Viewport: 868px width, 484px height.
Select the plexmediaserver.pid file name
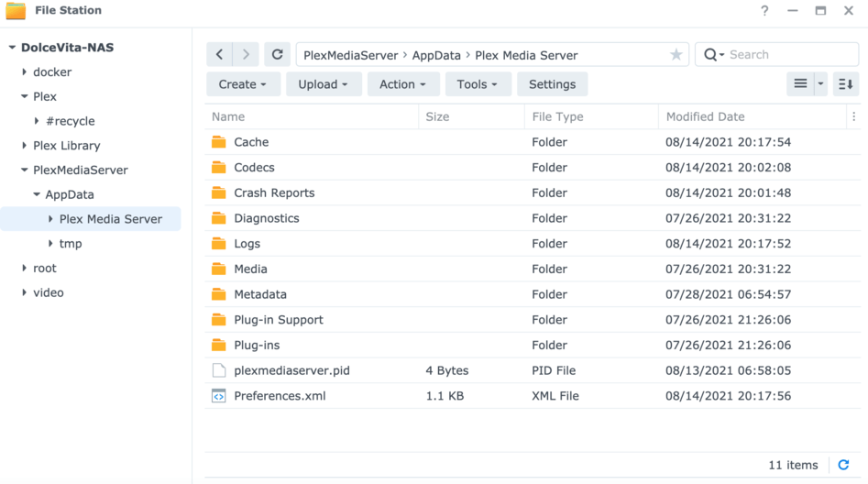click(291, 370)
